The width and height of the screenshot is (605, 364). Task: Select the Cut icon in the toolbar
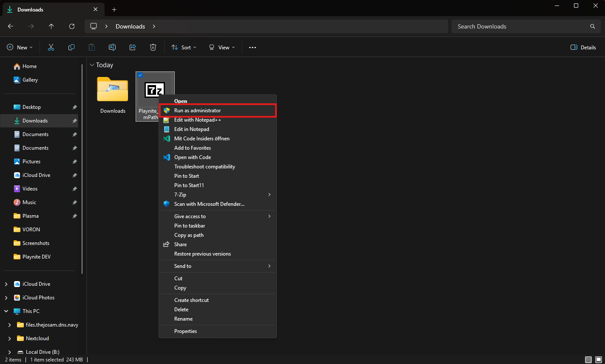(x=51, y=47)
